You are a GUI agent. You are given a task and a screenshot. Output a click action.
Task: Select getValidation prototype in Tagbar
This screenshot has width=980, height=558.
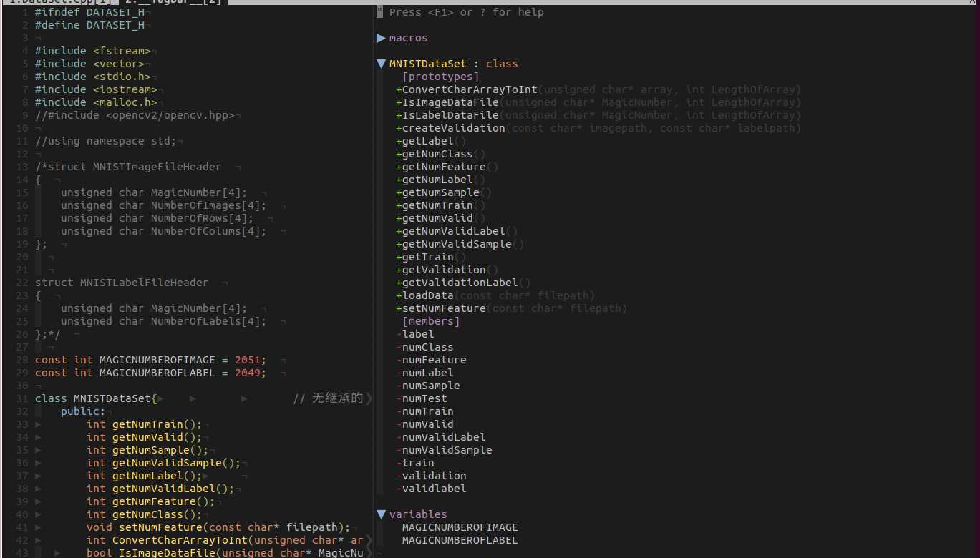pyautogui.click(x=444, y=270)
